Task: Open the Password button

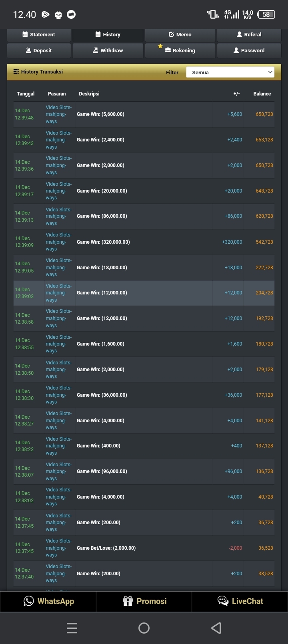Action: pyautogui.click(x=249, y=51)
